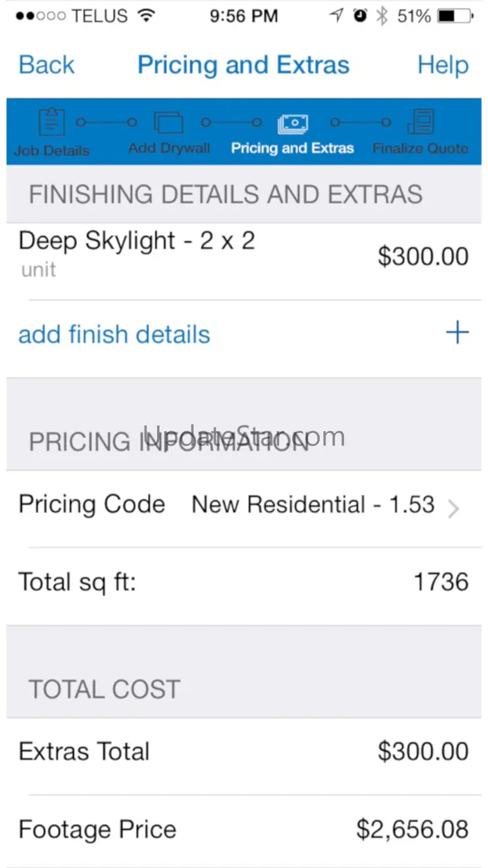Tap the Job Details clipboard icon
Image resolution: width=488 pixels, height=868 pixels.
click(x=52, y=123)
